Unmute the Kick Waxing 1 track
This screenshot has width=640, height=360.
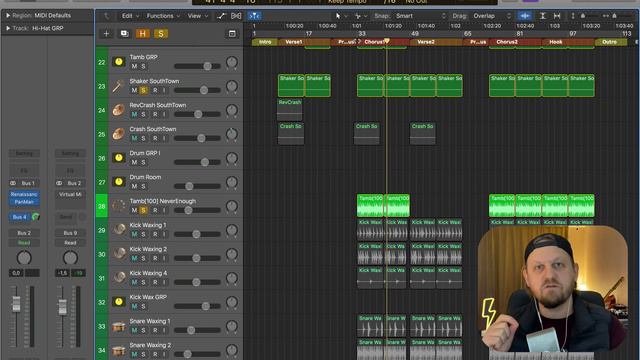[134, 234]
